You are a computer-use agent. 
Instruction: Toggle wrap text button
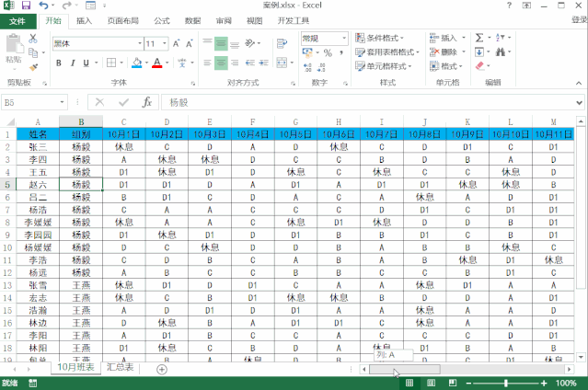click(x=282, y=44)
